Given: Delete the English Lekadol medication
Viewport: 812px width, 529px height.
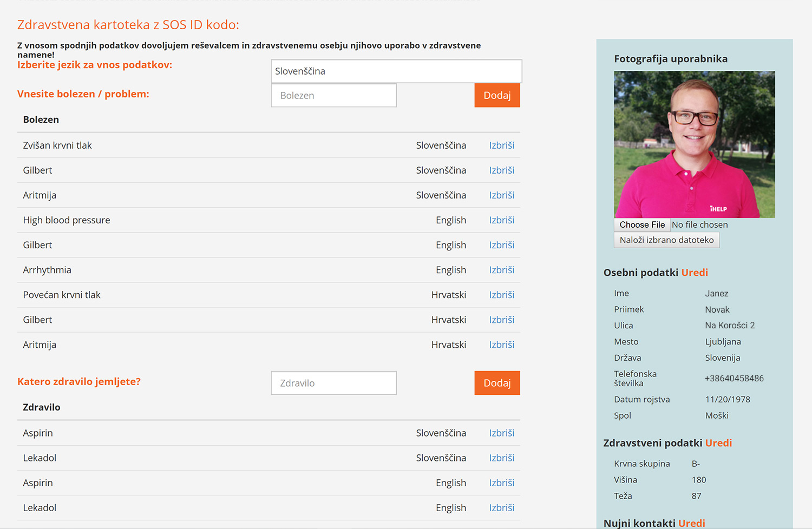Looking at the screenshot, I should pyautogui.click(x=501, y=508).
